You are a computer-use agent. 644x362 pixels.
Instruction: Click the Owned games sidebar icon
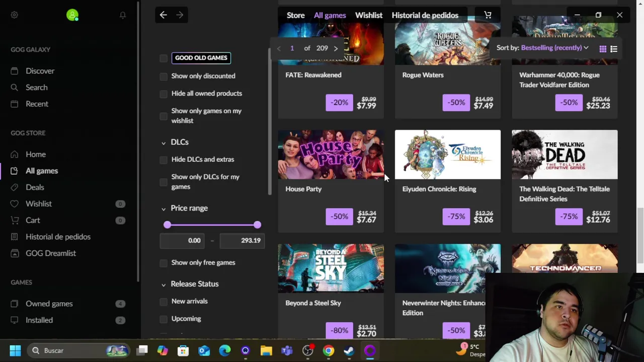coord(15,304)
